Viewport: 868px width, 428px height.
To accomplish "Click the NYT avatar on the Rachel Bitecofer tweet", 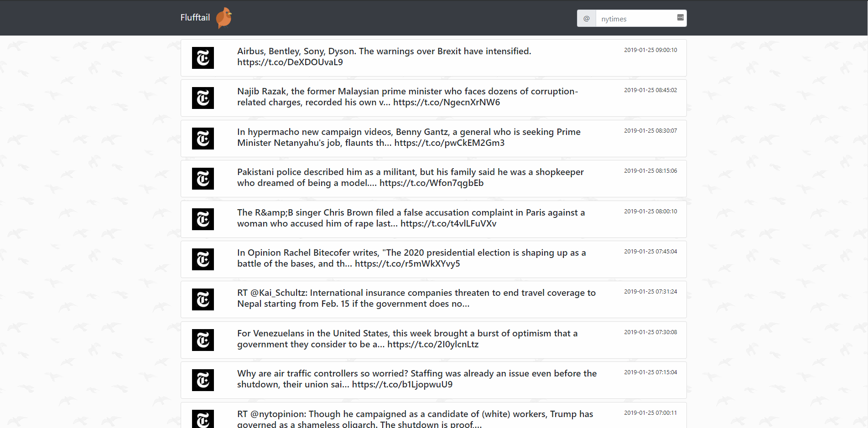I will pos(203,259).
